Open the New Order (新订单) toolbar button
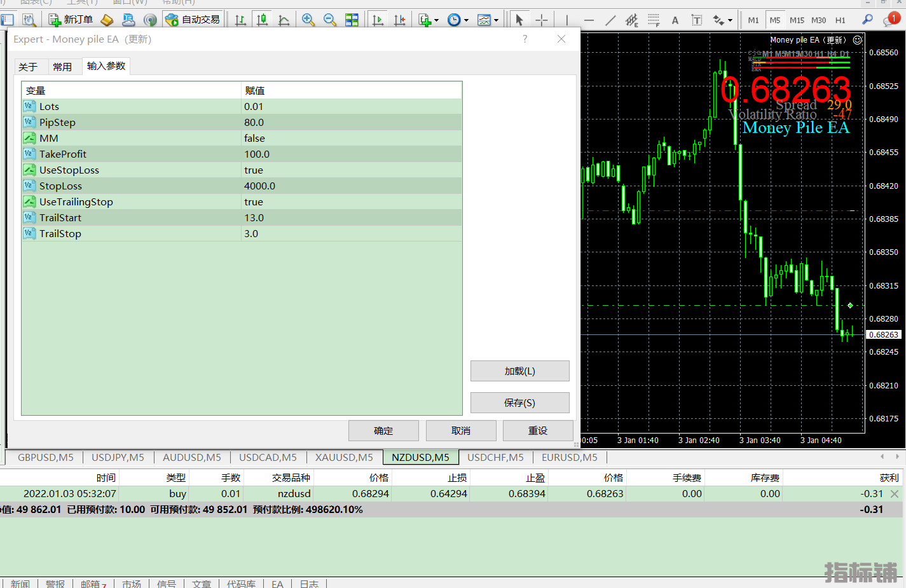 pyautogui.click(x=71, y=20)
